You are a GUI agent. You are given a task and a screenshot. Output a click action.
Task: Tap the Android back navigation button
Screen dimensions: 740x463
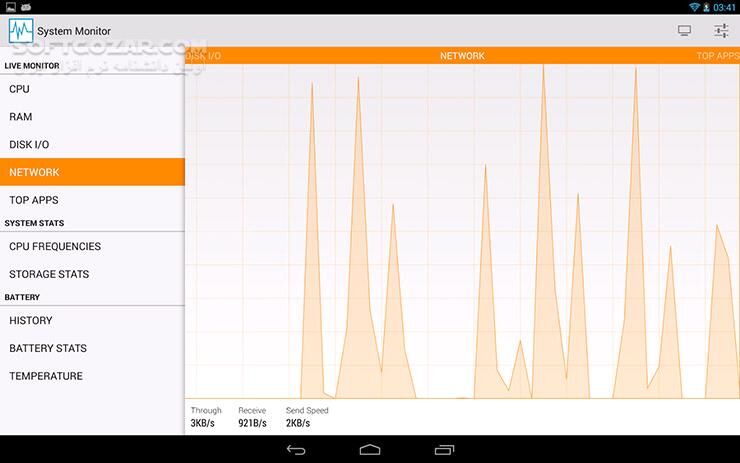296,450
